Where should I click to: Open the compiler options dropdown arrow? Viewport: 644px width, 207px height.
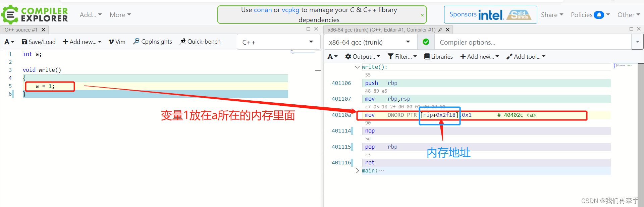(637, 42)
